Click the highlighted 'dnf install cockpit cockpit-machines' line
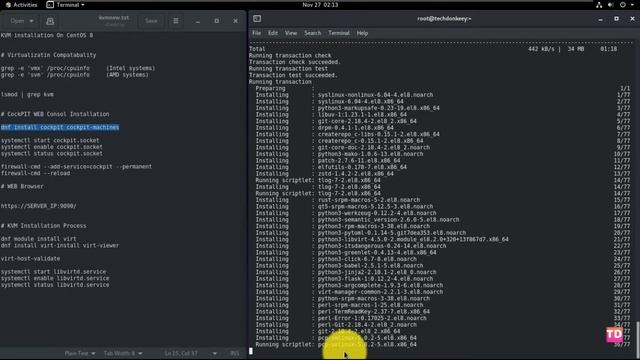 60,127
